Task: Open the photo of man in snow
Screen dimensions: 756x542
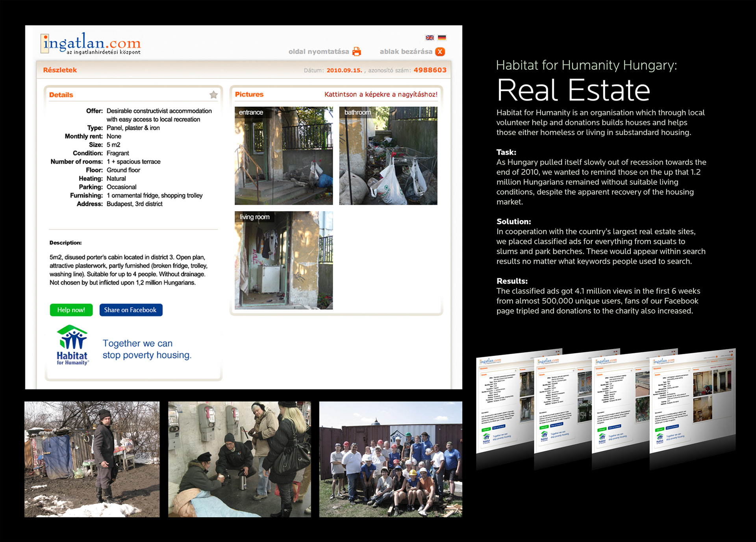Action: click(92, 459)
